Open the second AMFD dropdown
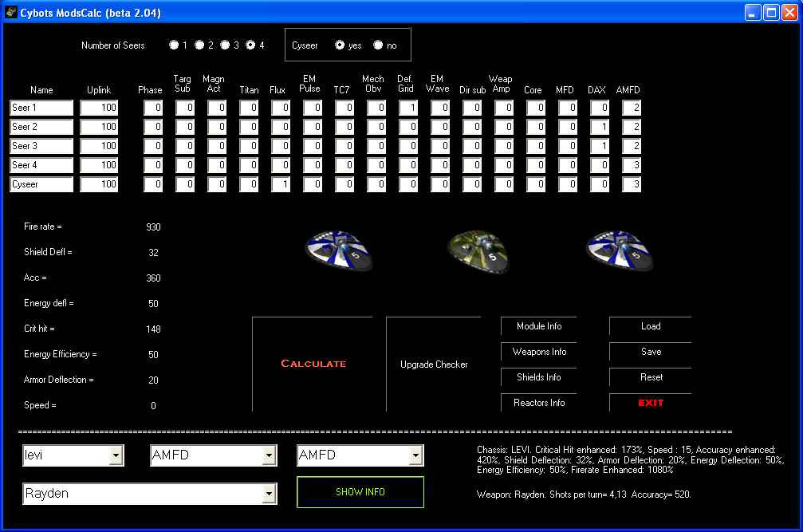This screenshot has height=532, width=803. pos(415,455)
